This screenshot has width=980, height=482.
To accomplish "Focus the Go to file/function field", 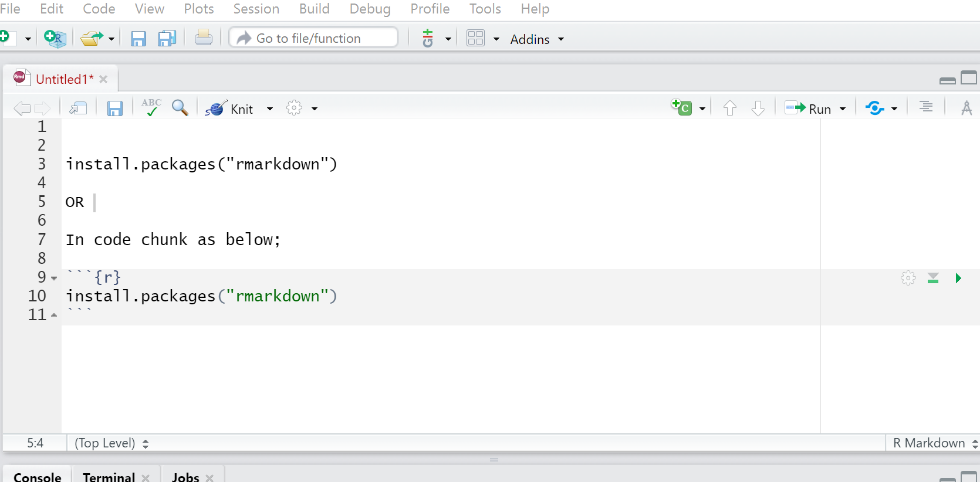I will (313, 38).
